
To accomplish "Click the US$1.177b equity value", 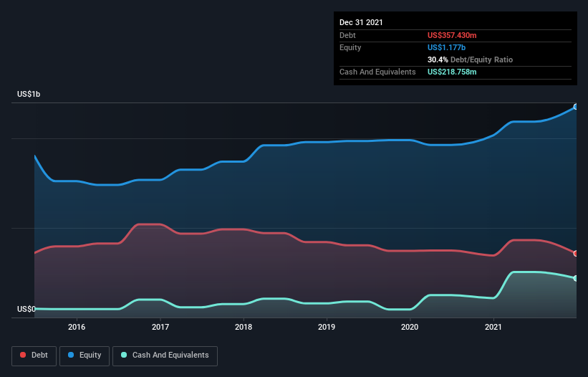I will coord(446,47).
